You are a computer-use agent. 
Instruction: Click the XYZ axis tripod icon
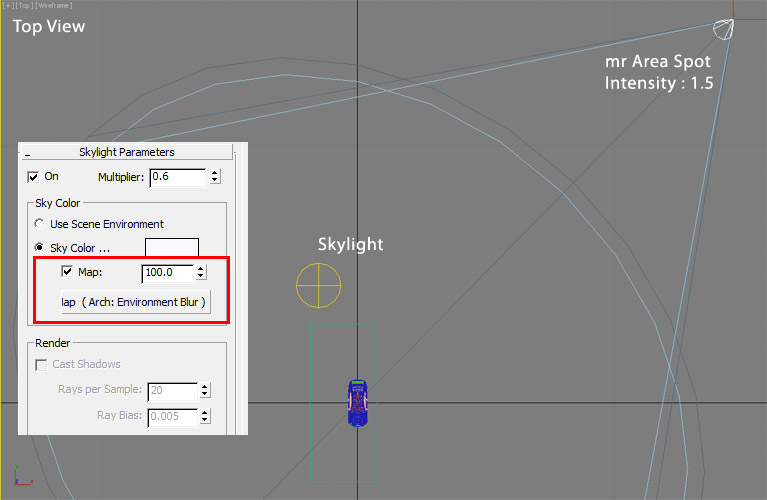23,476
